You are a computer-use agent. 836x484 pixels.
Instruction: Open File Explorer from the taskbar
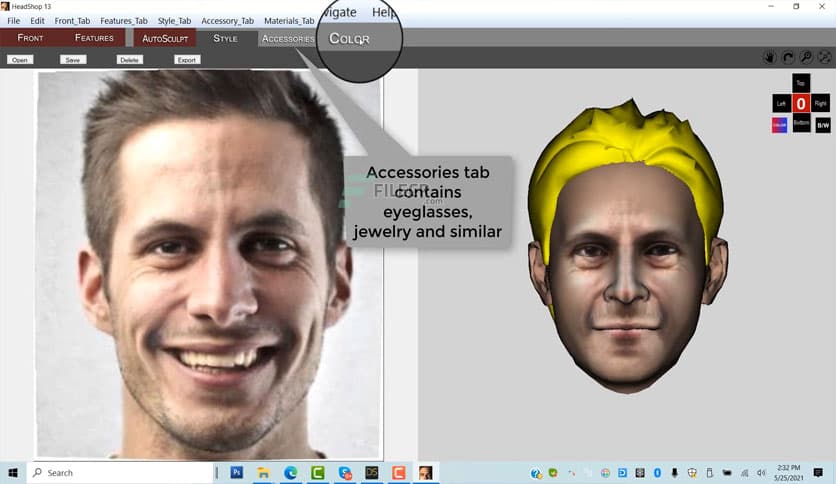[x=264, y=473]
